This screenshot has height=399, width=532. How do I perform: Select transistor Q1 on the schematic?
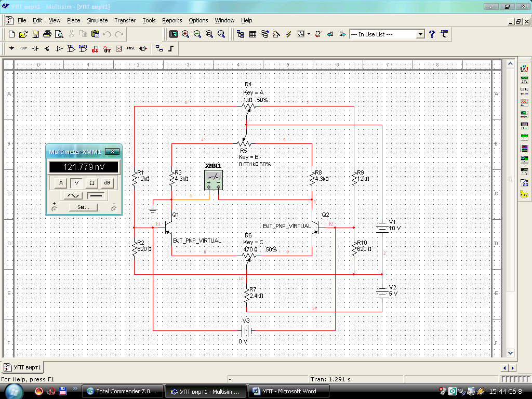coord(168,228)
